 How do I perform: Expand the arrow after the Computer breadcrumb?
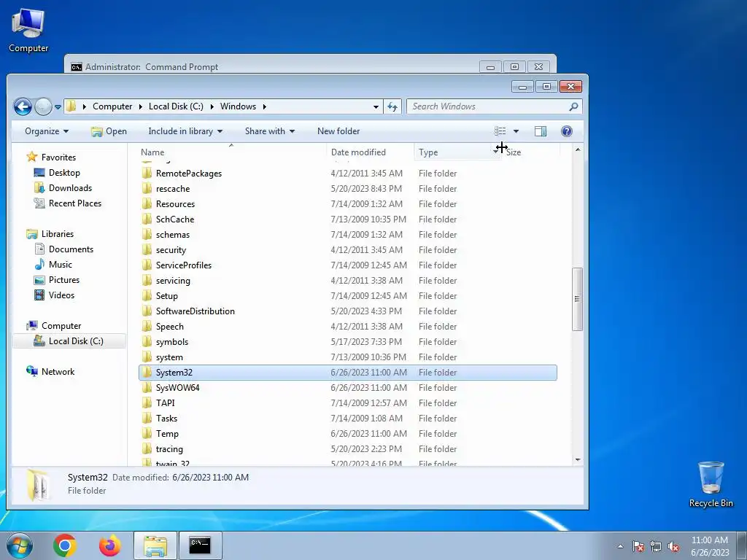tap(141, 106)
